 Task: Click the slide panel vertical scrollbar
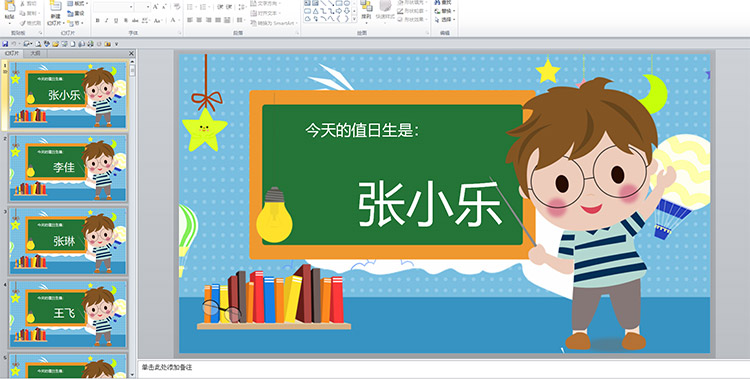pos(132,218)
